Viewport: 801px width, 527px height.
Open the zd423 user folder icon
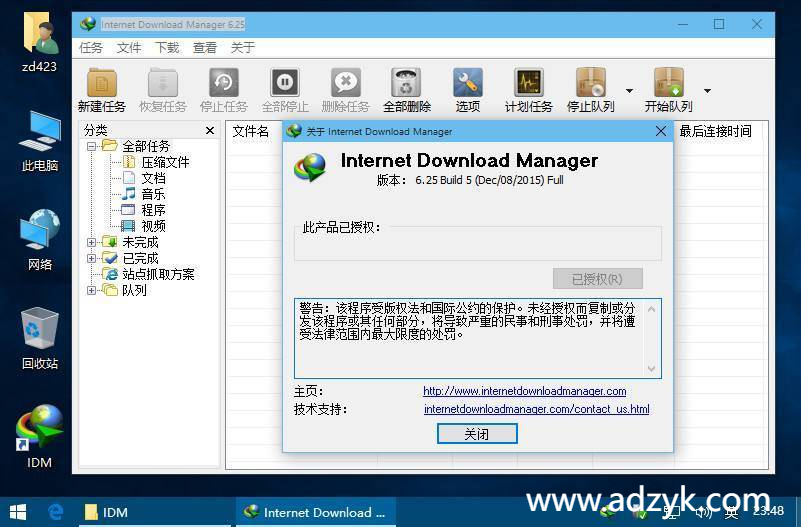pyautogui.click(x=39, y=42)
